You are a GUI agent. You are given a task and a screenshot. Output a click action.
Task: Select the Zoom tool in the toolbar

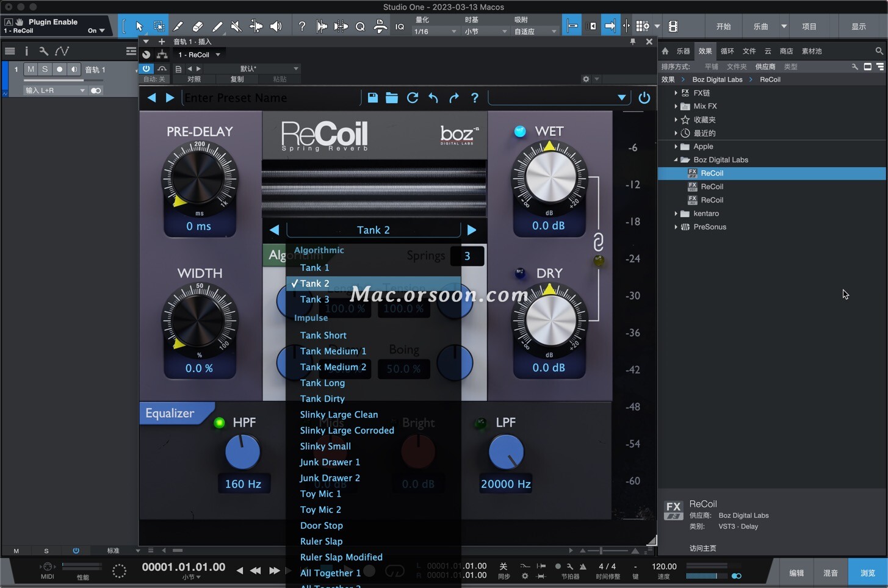coord(360,26)
